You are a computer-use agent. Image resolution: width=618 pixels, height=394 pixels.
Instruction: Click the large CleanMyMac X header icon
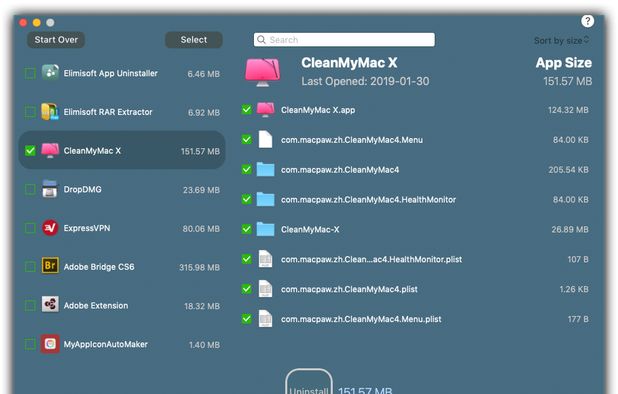click(x=262, y=72)
